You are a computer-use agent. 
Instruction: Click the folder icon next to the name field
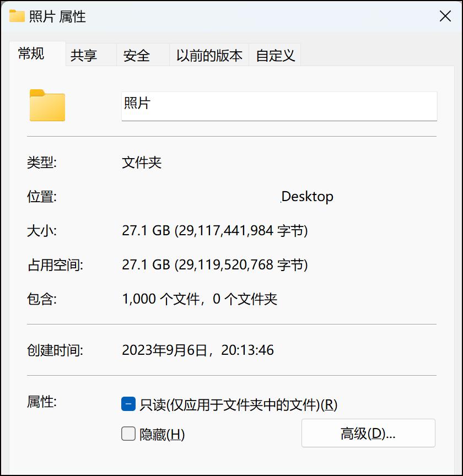click(x=46, y=105)
